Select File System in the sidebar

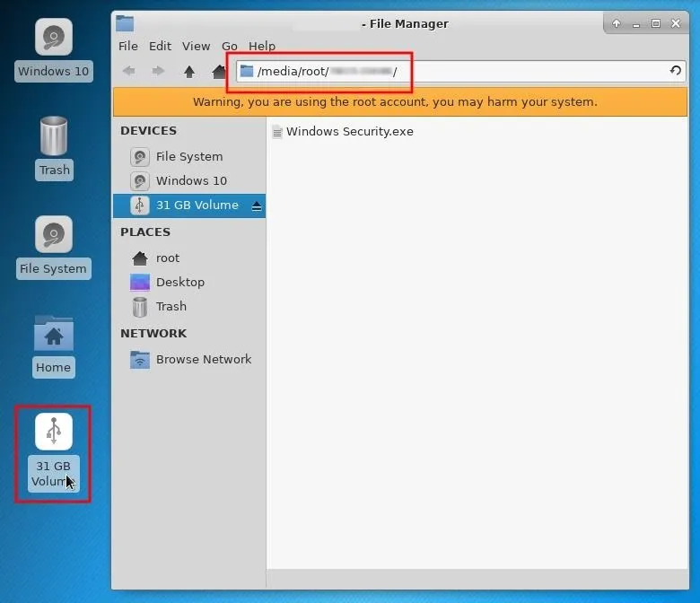[x=189, y=157]
